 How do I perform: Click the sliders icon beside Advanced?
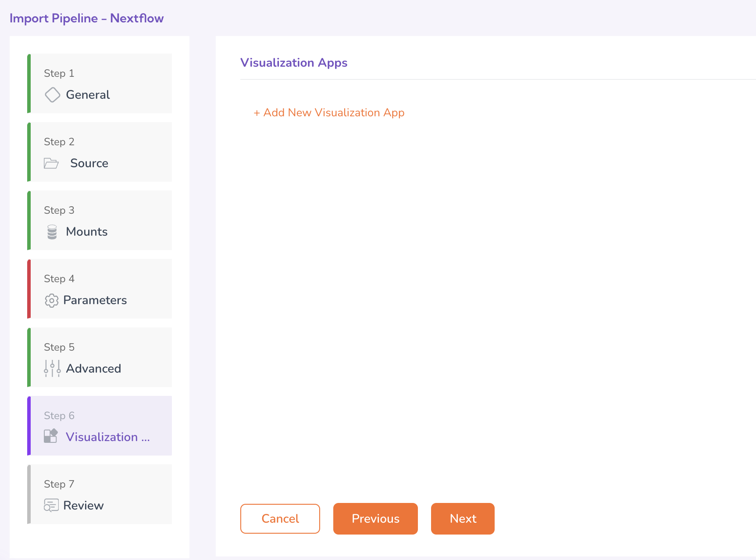tap(52, 369)
